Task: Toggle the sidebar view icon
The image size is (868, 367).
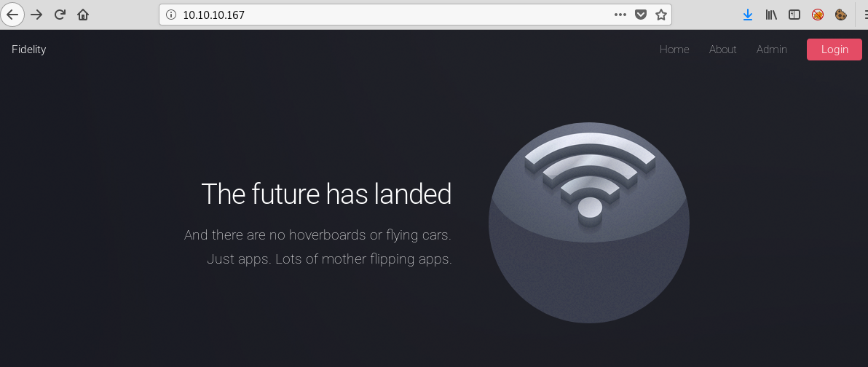Action: (794, 15)
